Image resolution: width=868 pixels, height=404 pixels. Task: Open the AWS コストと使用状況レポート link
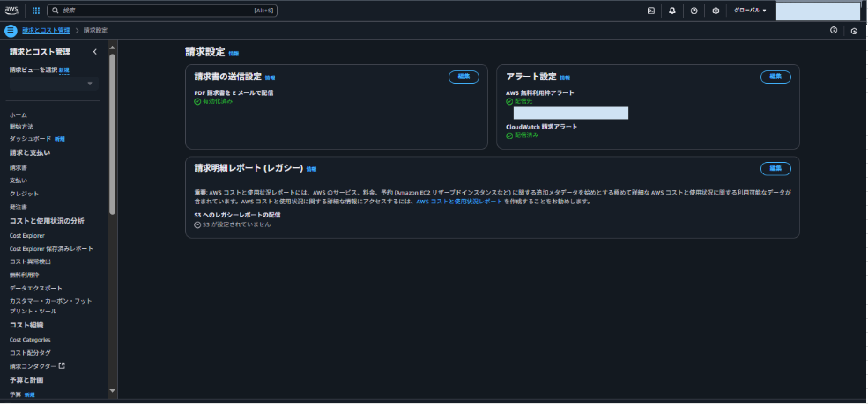pos(459,202)
